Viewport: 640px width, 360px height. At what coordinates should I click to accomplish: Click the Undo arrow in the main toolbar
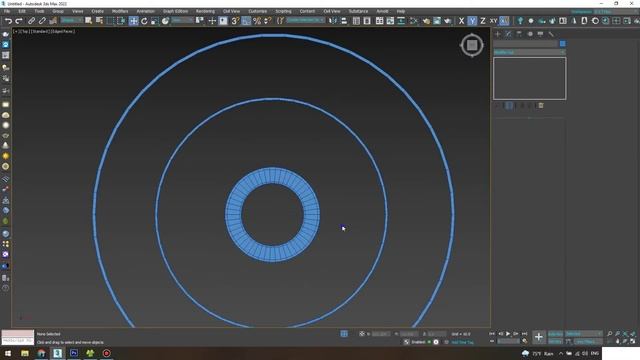tap(8, 21)
